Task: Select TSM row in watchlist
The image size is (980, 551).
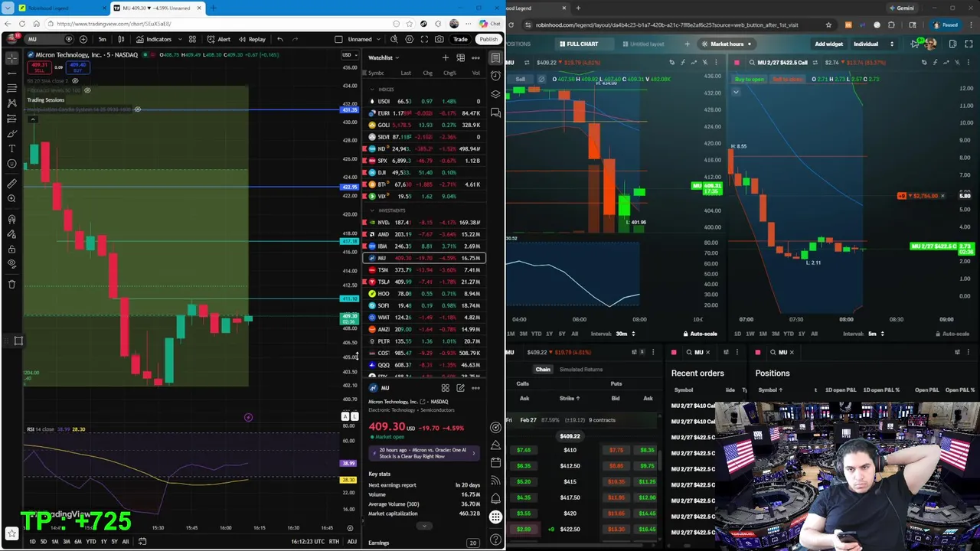Action: click(424, 269)
